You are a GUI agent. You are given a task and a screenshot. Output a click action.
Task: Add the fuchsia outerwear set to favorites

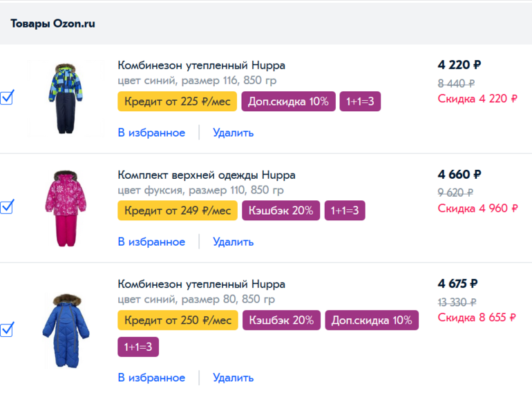[151, 242]
